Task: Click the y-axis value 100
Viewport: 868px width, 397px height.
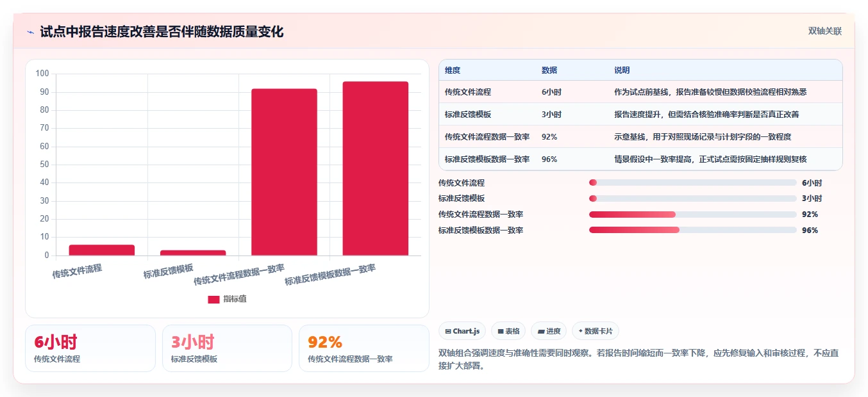Action: (x=42, y=74)
